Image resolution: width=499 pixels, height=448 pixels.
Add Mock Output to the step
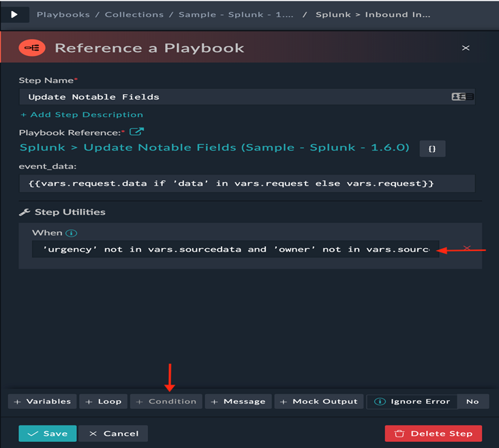tap(319, 402)
